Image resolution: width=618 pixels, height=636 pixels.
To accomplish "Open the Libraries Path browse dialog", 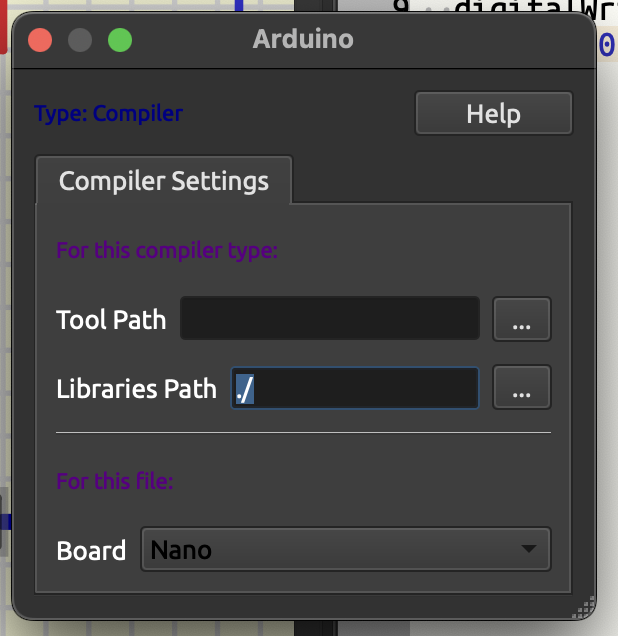I will point(521,388).
